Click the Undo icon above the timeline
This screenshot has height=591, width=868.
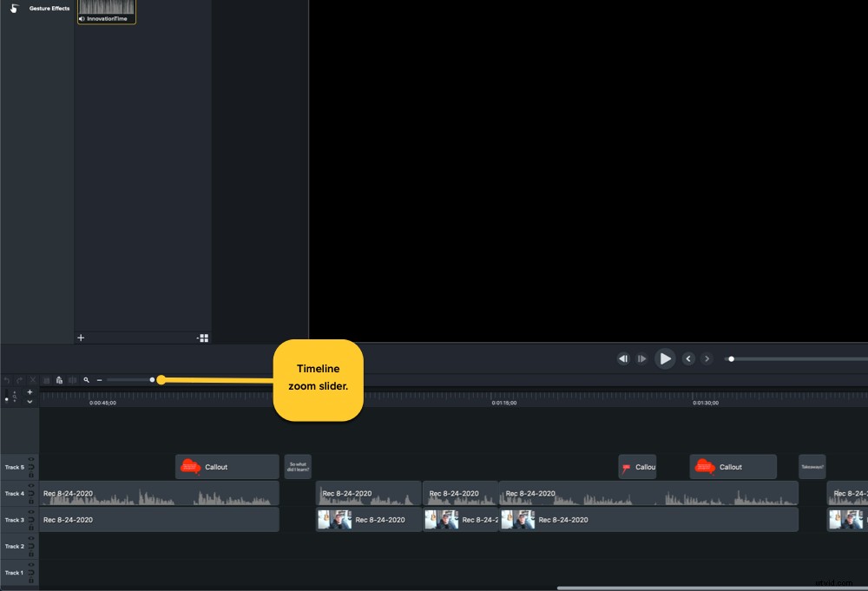pyautogui.click(x=7, y=379)
